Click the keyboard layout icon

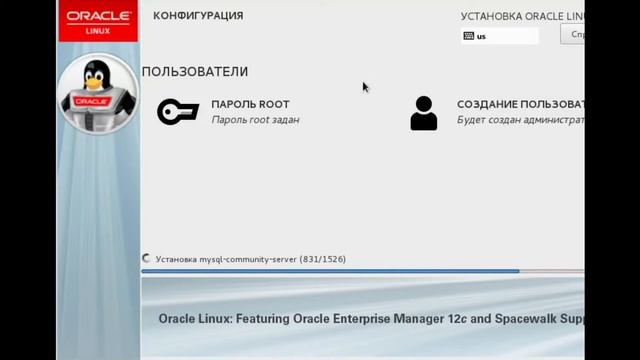point(469,36)
